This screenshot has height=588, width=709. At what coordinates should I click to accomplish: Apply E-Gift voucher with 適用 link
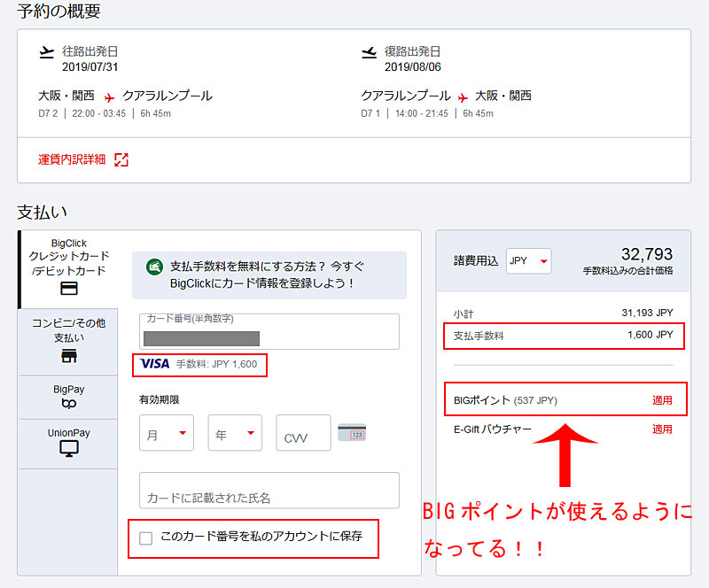pyautogui.click(x=662, y=429)
